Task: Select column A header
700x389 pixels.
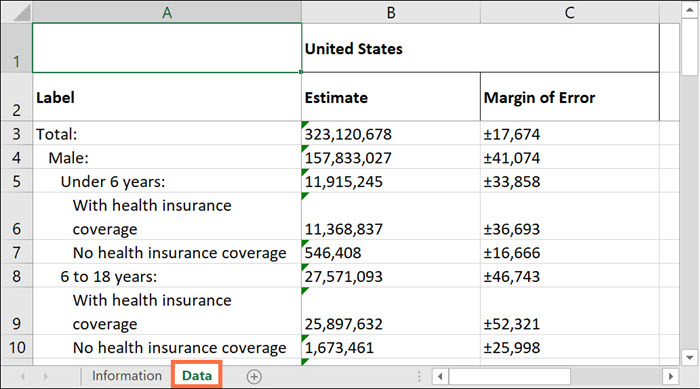Action: (x=167, y=12)
